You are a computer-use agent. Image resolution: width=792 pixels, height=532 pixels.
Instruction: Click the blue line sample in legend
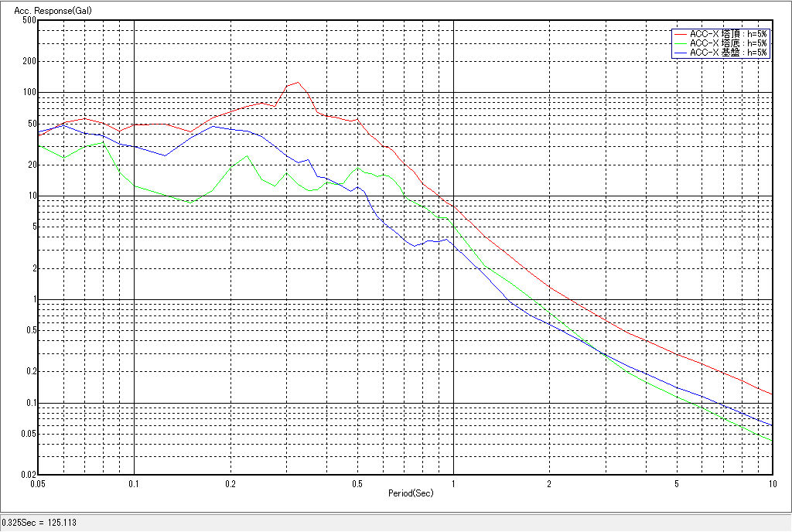tap(680, 53)
